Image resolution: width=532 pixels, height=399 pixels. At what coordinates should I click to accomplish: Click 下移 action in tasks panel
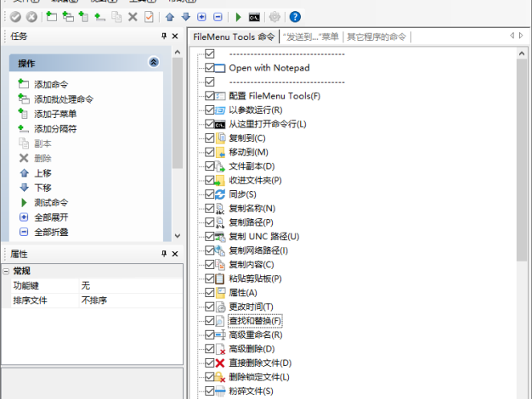[x=42, y=188]
